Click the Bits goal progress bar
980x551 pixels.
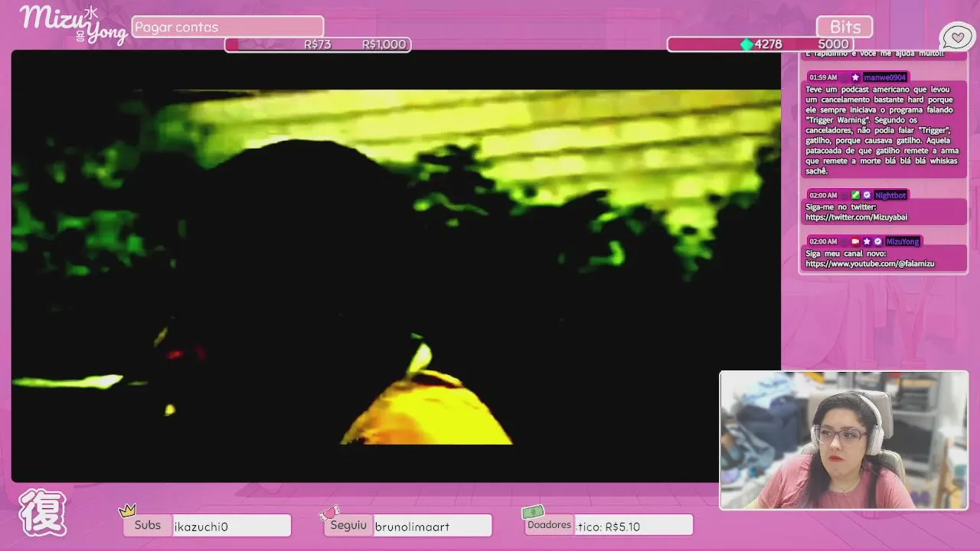(x=760, y=44)
